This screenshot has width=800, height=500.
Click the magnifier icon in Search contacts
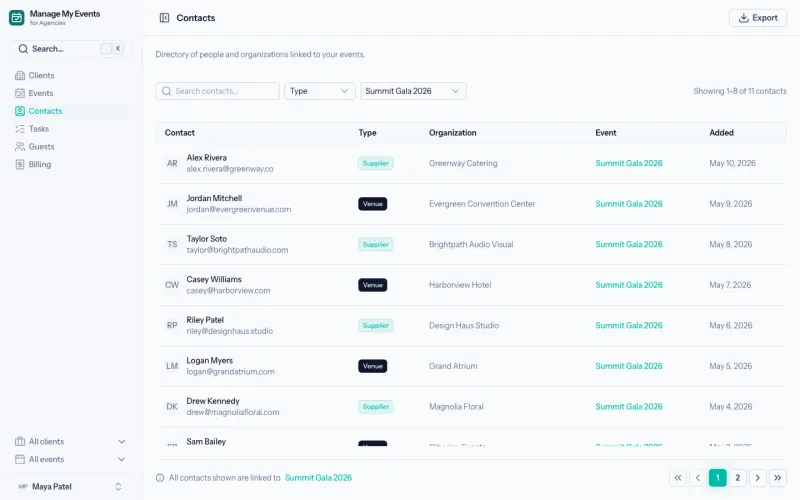coord(166,91)
